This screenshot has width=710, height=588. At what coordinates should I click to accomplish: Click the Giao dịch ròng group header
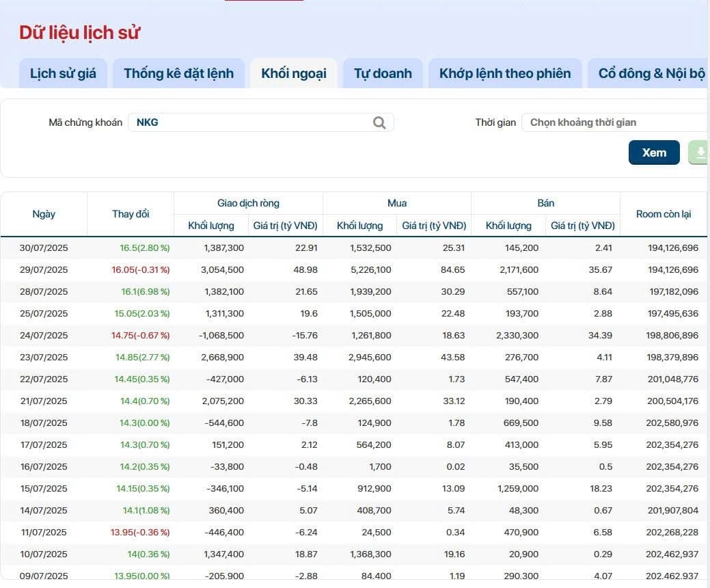[248, 203]
